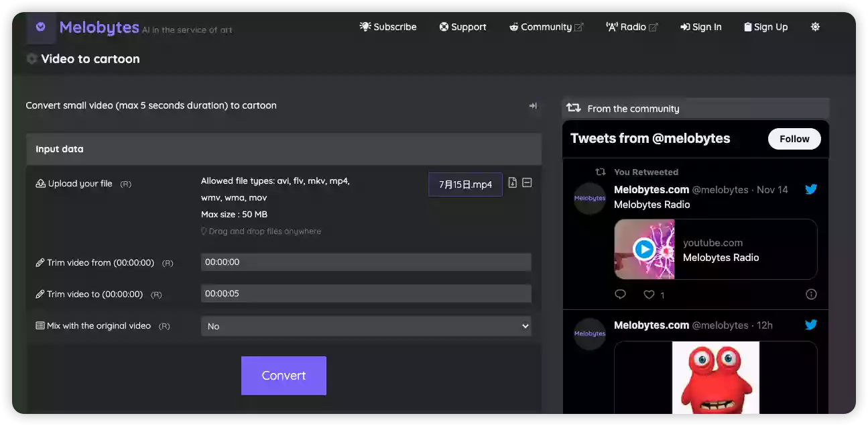Click the You Retweeted label
This screenshot has height=426, width=868.
(646, 172)
